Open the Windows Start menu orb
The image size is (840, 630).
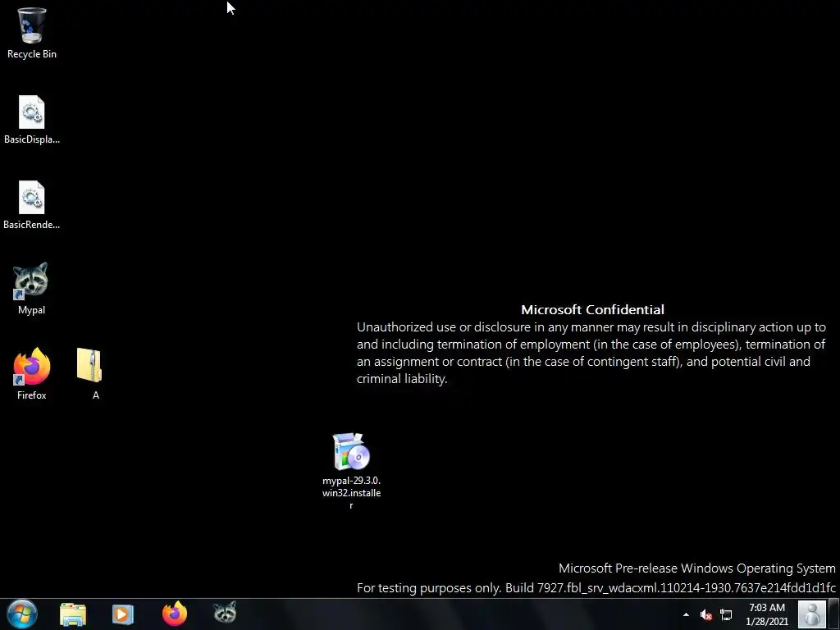point(22,614)
